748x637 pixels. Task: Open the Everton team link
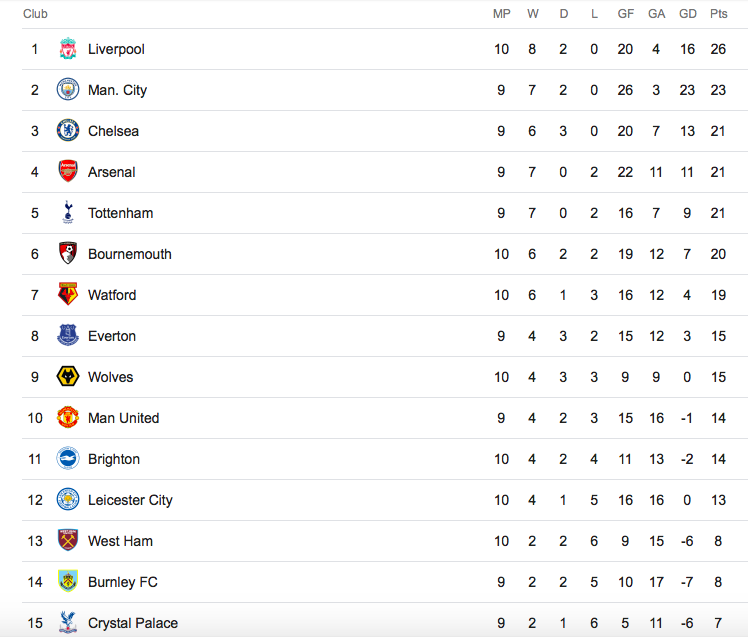(112, 336)
